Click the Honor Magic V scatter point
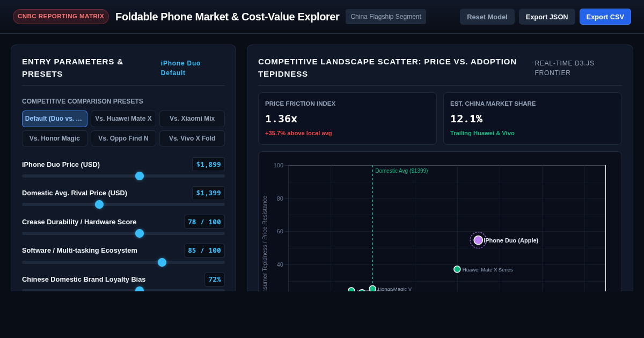 [x=372, y=289]
